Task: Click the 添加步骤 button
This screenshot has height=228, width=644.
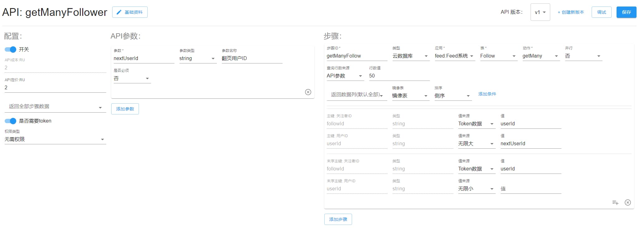Action: pos(338,219)
